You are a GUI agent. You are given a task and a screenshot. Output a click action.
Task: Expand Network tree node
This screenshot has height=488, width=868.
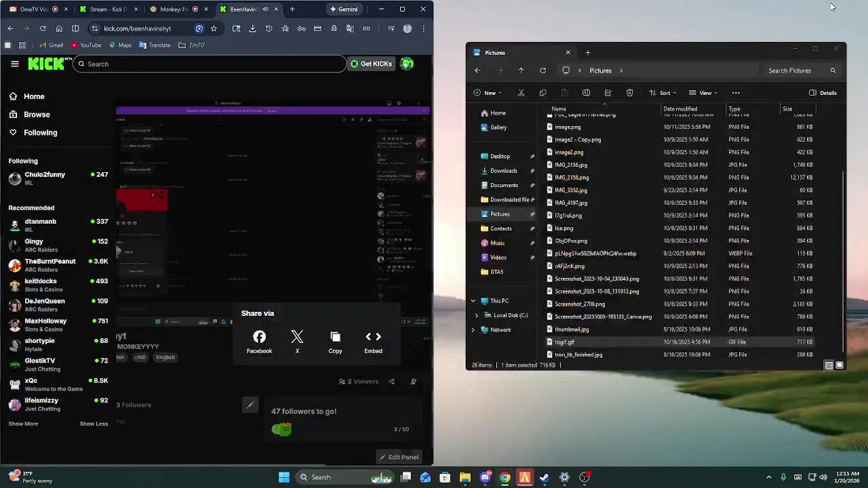[x=473, y=330]
